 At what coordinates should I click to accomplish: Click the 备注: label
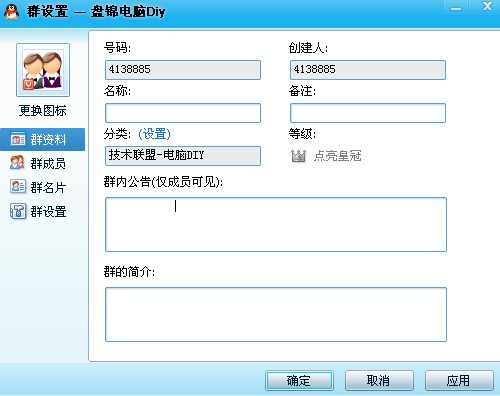pos(302,91)
